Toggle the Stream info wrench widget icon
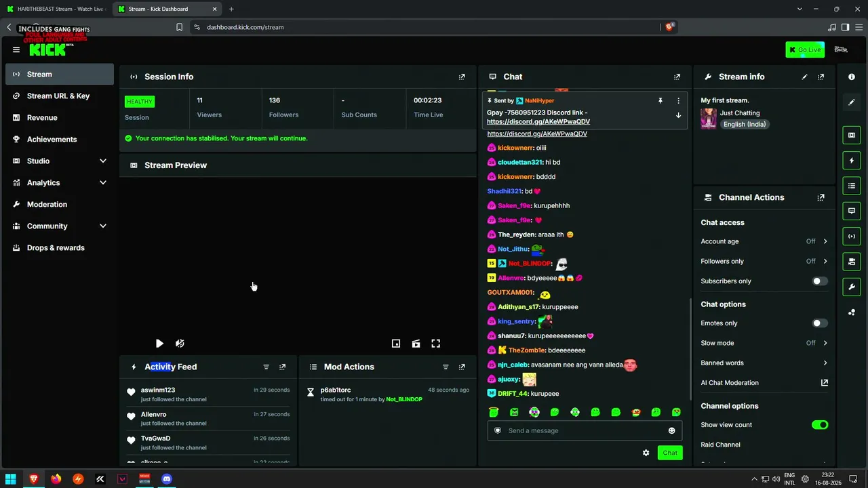868x488 pixels. pos(852,287)
